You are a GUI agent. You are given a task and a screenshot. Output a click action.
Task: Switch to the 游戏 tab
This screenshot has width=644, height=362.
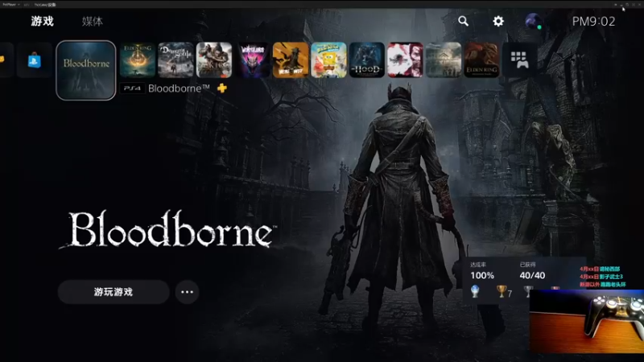click(x=43, y=21)
